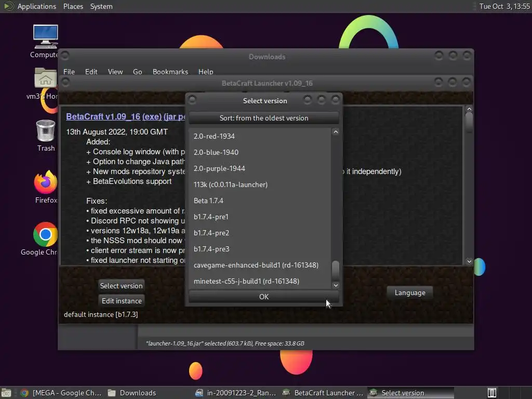This screenshot has width=532, height=399.
Task: Open the BetaCraft v1.09_16 link
Action: [x=103, y=116]
